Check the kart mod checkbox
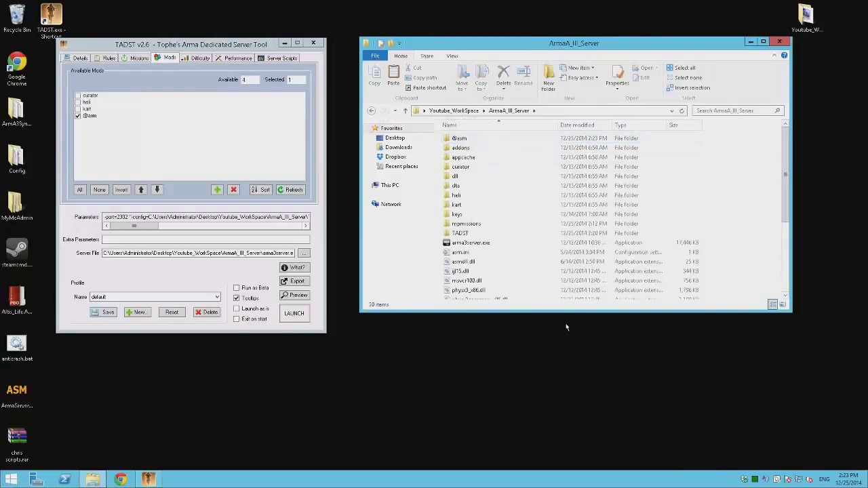Screen dimensions: 868x488 [x=78, y=109]
